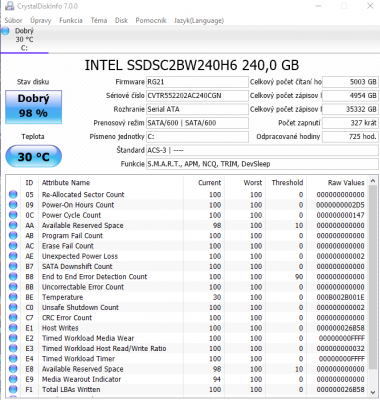Click the blue orb beside Host Writes row
This screenshot has width=380, height=400.
[x=13, y=328]
